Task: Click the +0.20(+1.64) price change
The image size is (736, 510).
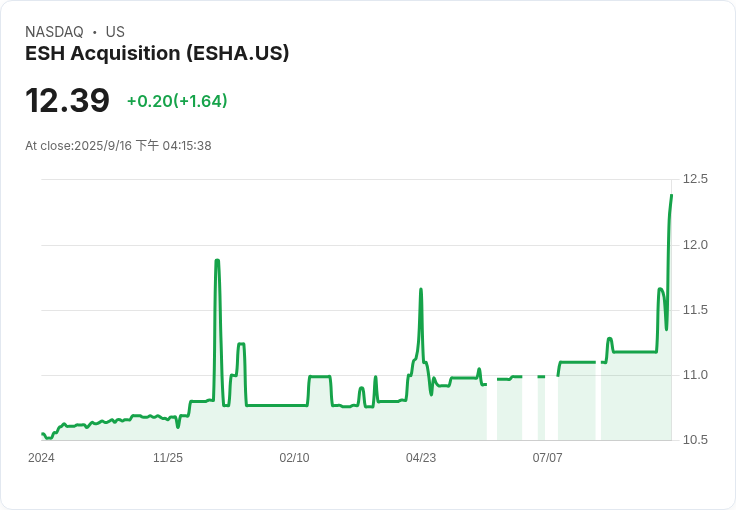Action: (177, 101)
